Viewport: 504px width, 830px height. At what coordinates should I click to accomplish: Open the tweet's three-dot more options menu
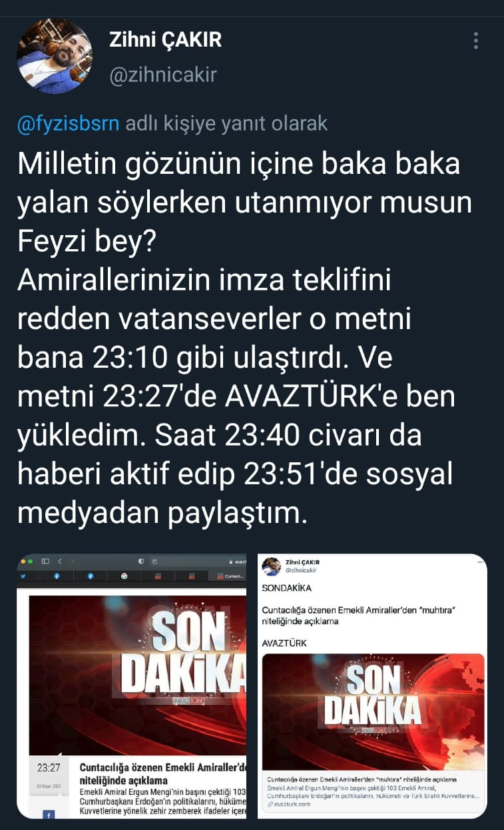click(475, 41)
